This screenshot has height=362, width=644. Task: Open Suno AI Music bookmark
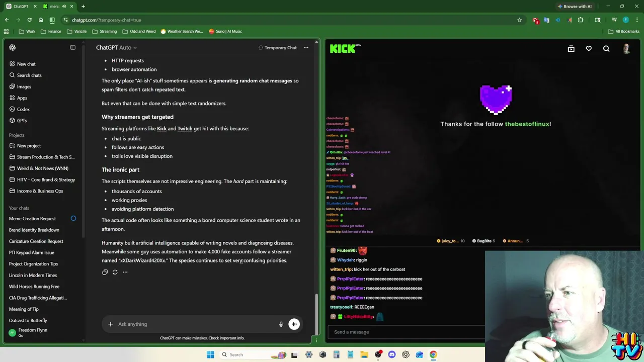coord(225,31)
